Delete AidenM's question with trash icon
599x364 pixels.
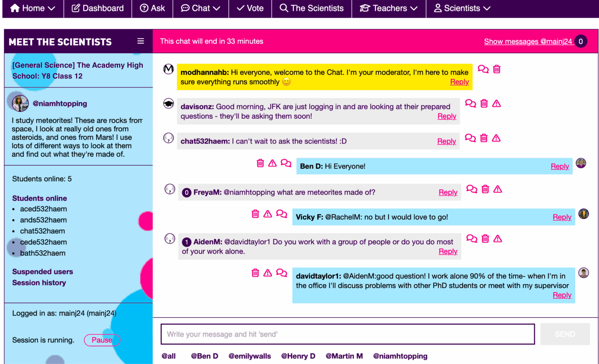click(x=485, y=239)
